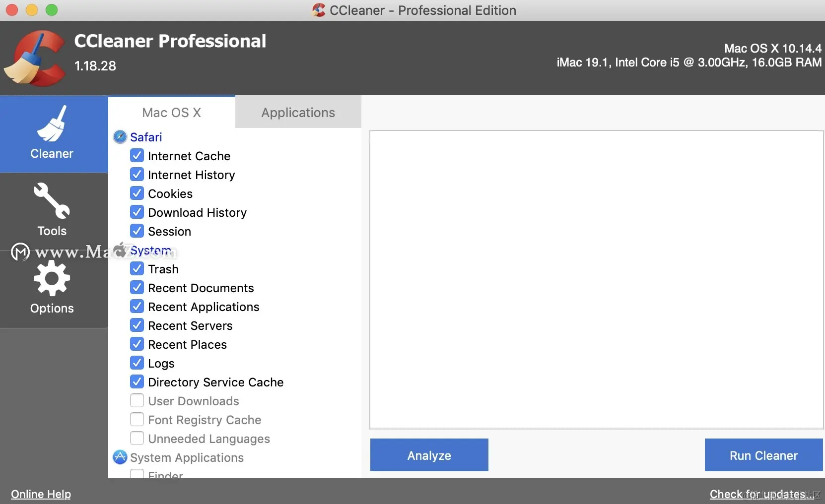The image size is (825, 504).
Task: Click the iMac 19.1 hardware info text
Action: coord(689,63)
